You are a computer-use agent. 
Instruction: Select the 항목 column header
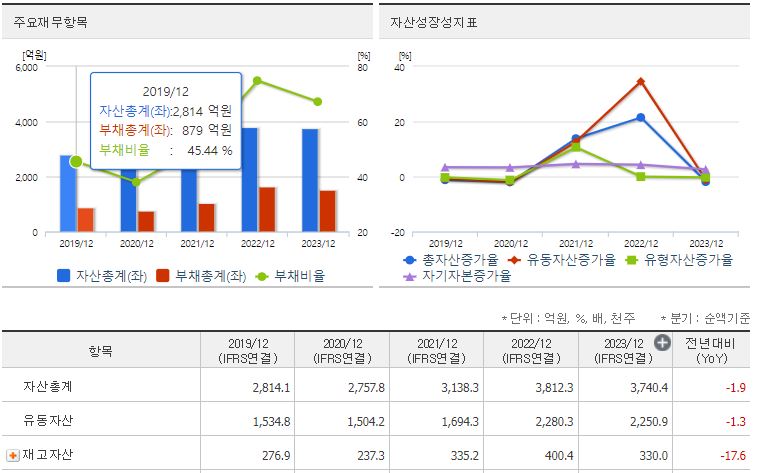101,350
